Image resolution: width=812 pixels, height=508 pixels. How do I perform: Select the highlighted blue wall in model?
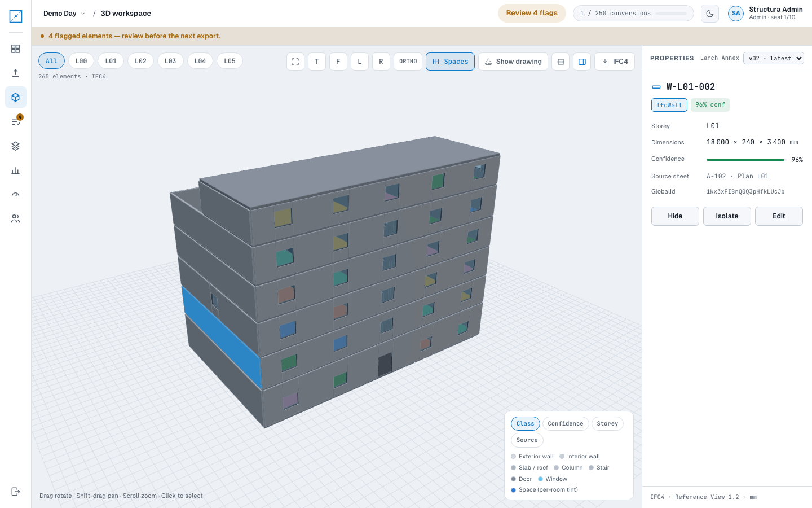point(221,338)
